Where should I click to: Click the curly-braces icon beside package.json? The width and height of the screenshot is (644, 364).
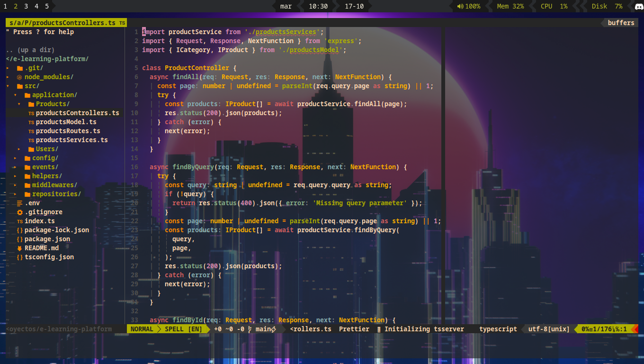point(20,239)
